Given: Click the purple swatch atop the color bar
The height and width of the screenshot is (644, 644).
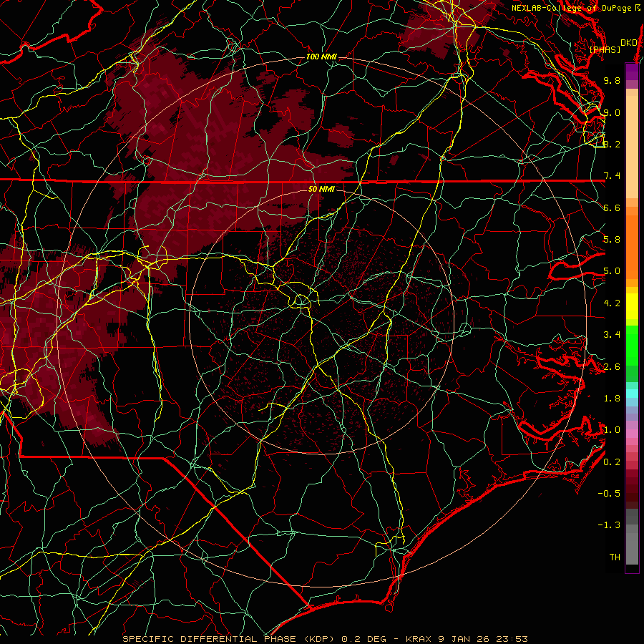Looking at the screenshot, I should 632,72.
